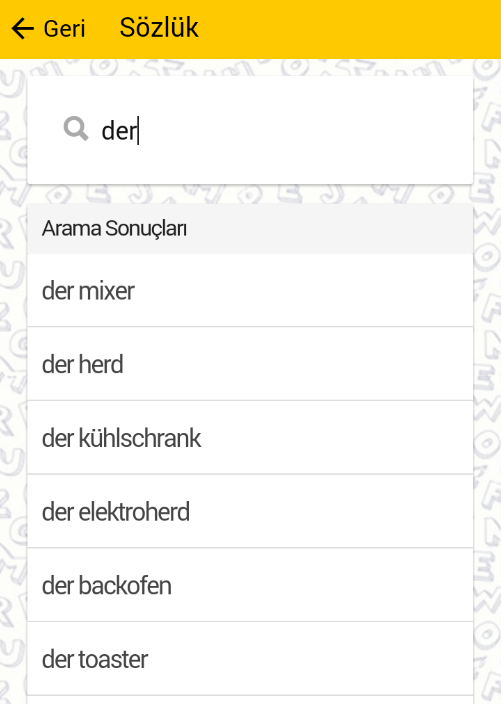This screenshot has width=501, height=704.
Task: Tap the "Geri" back label
Action: coord(64,29)
